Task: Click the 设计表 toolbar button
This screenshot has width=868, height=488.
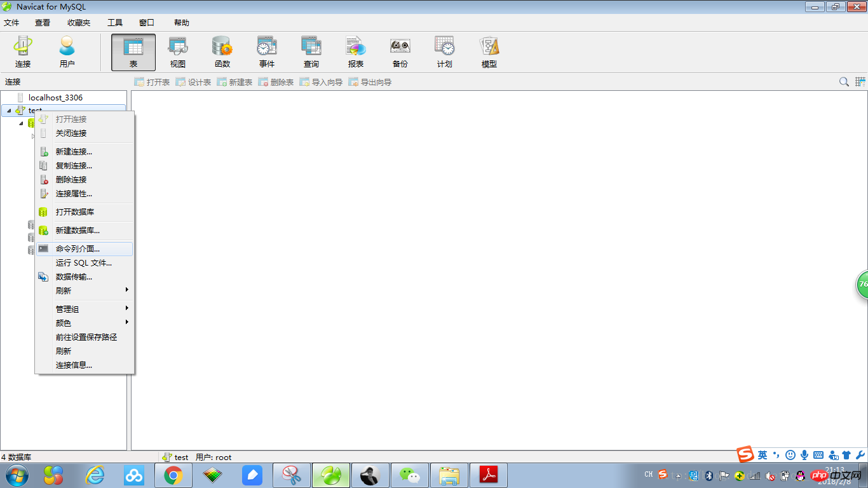Action: point(193,82)
